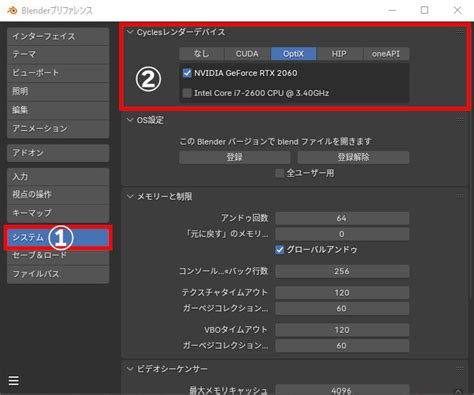Screen dimensions: 474x395
Task: Open the セーブ&ロード preferences section
Action: click(58, 256)
